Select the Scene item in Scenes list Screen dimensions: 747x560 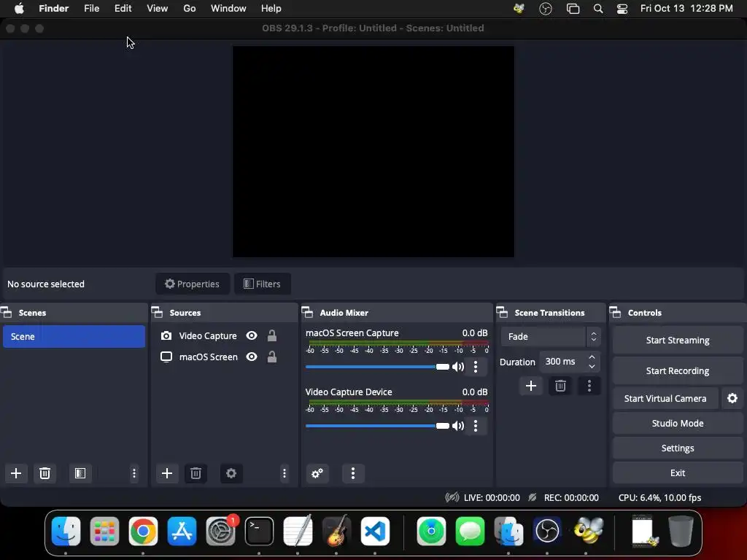tap(74, 337)
